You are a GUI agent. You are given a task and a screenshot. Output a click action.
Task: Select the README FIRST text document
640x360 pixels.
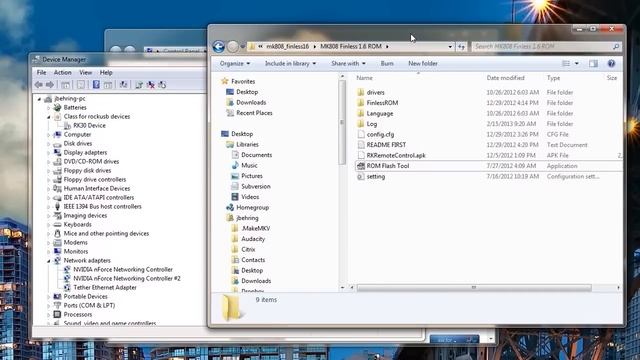click(x=386, y=145)
